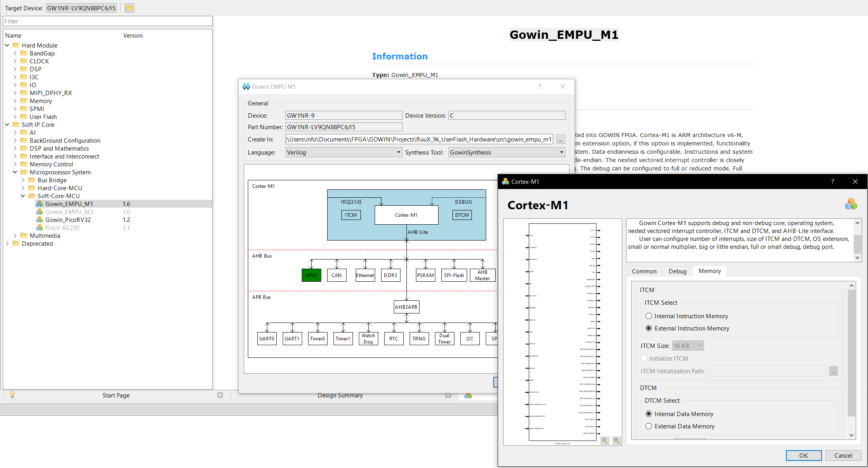Confirm Cortex-M1 settings with OK

pyautogui.click(x=804, y=455)
